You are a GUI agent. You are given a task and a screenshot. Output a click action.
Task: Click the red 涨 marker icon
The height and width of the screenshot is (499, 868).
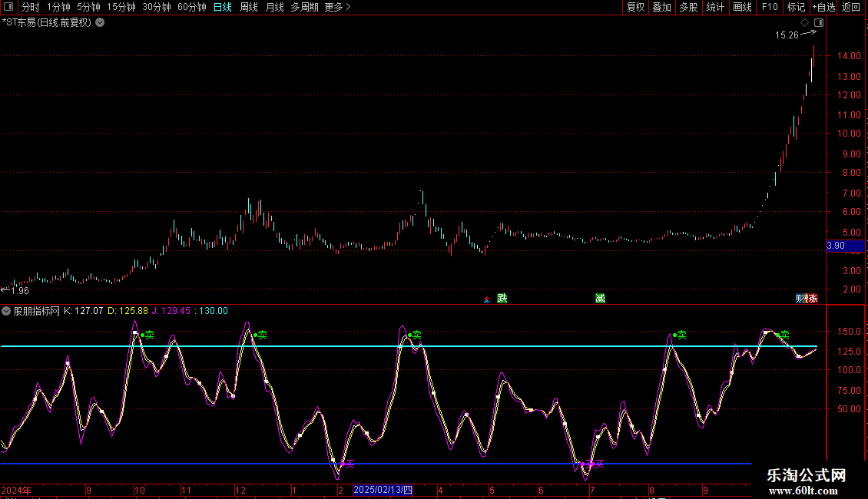(812, 298)
